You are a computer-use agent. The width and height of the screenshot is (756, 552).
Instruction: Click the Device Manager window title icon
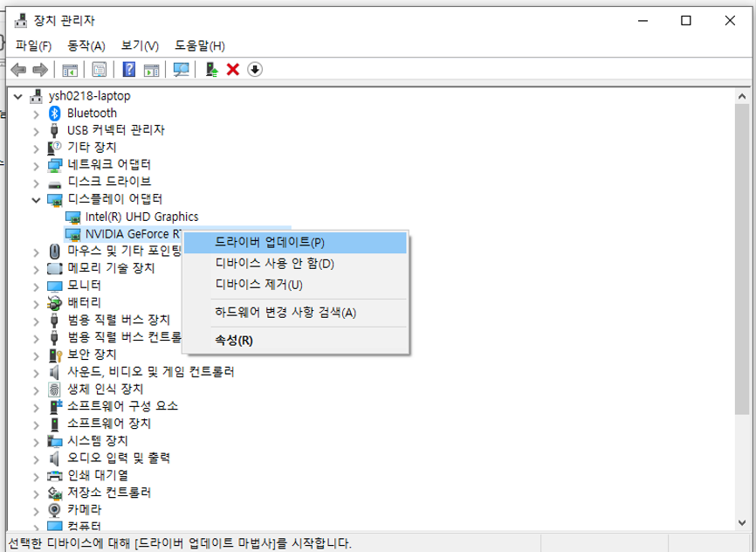(21, 21)
